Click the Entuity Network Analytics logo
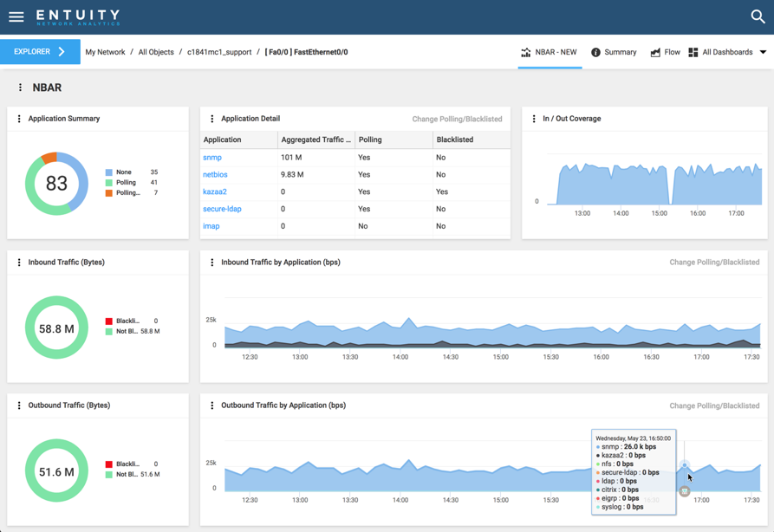The height and width of the screenshot is (532, 774). coord(78,16)
